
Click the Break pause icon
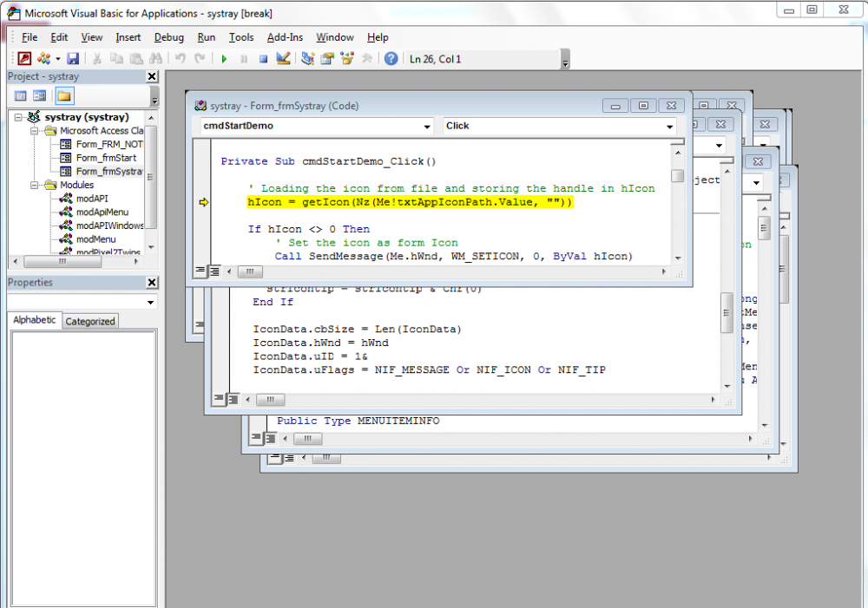[x=244, y=59]
